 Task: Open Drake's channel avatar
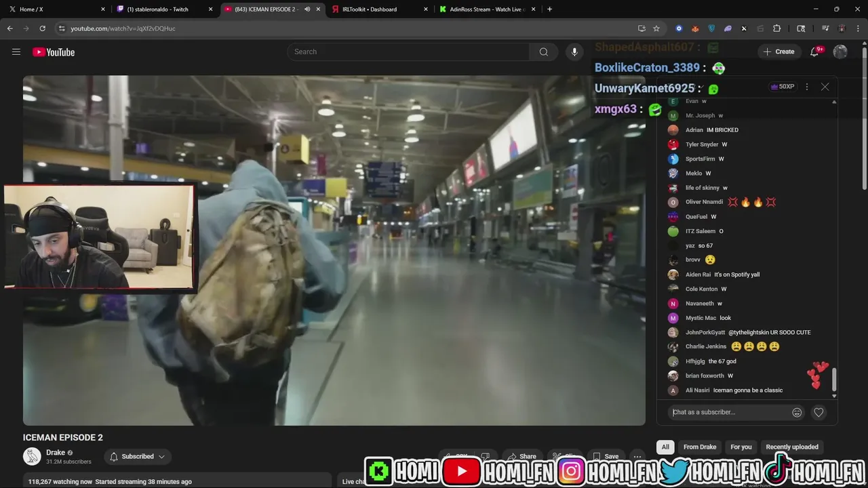(x=32, y=456)
